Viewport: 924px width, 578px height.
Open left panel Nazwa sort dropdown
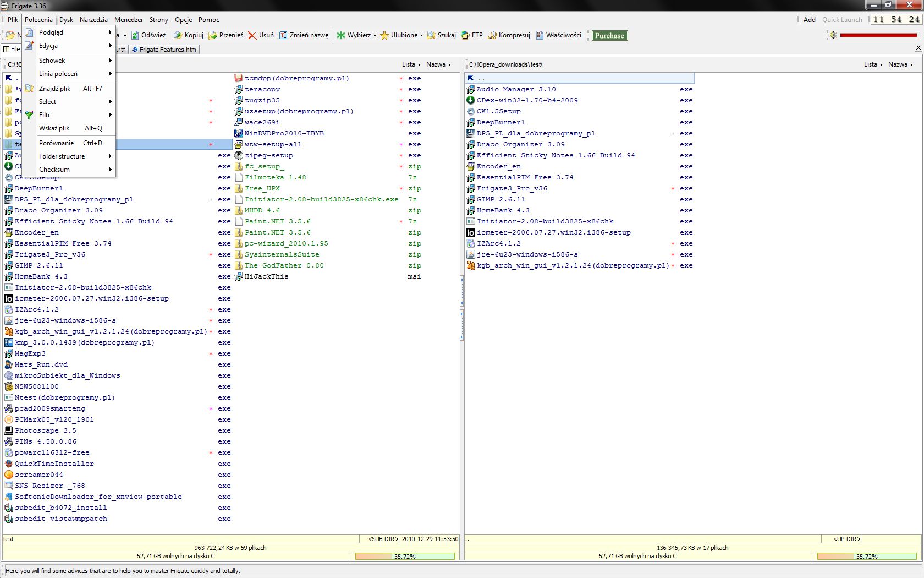click(x=439, y=64)
